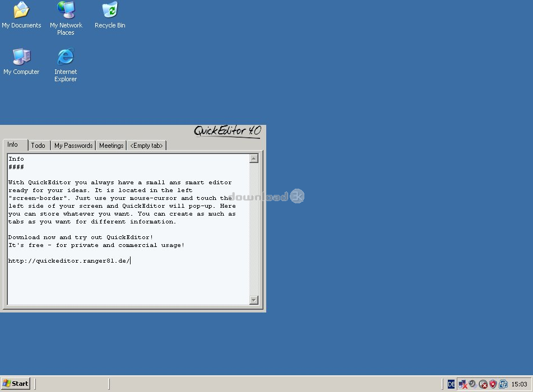The width and height of the screenshot is (533, 392).
Task: Click the 'It's free - for private' line
Action: pyautogui.click(x=96, y=245)
